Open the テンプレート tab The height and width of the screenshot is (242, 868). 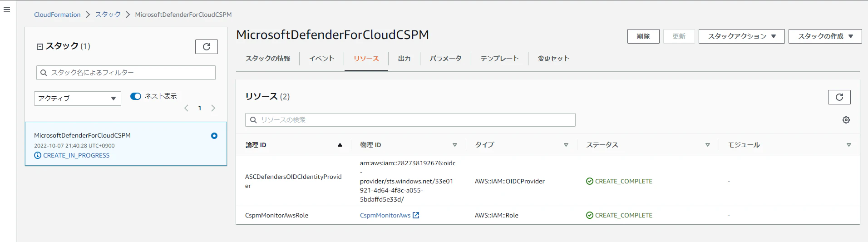coord(499,59)
